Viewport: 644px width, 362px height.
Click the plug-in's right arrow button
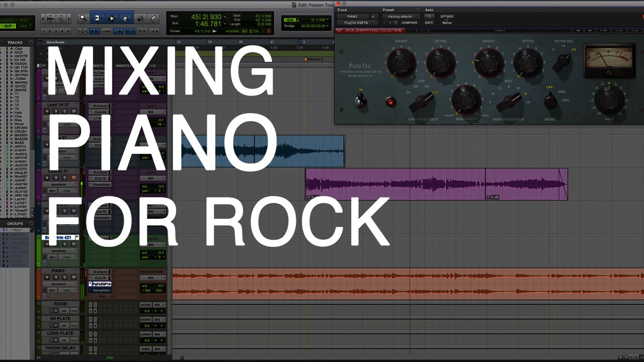point(590,31)
